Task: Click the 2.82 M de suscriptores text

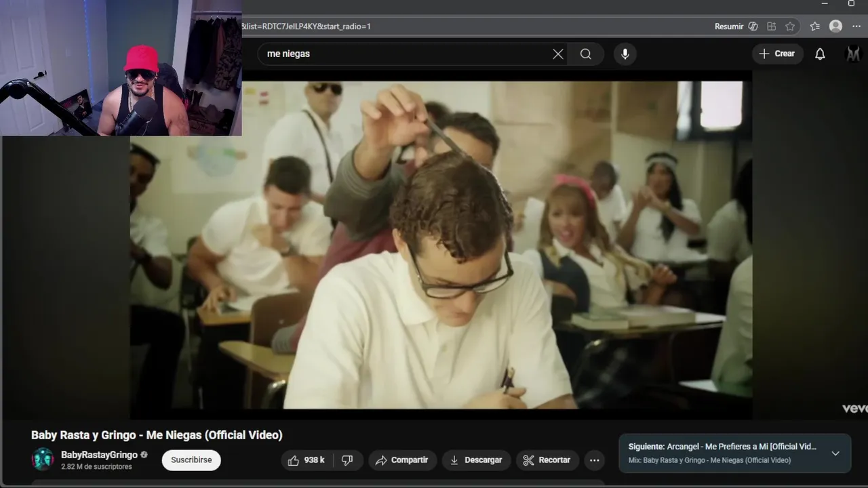Action: coord(96,467)
